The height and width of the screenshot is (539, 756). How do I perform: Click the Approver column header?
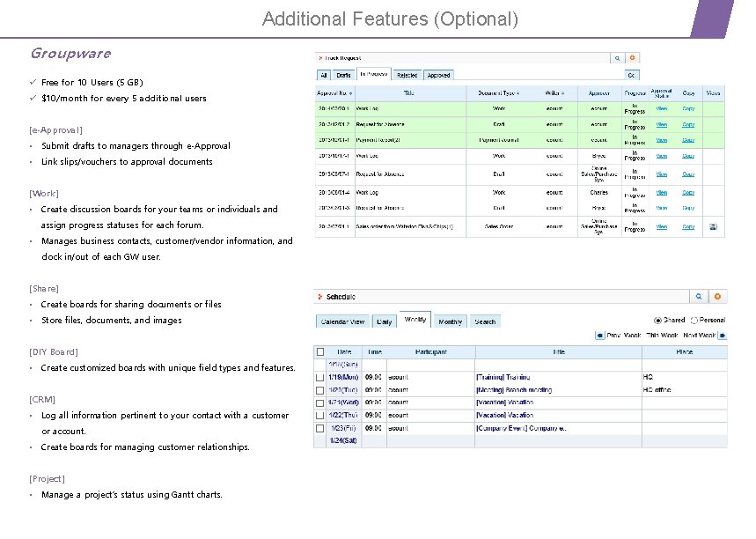pos(599,93)
